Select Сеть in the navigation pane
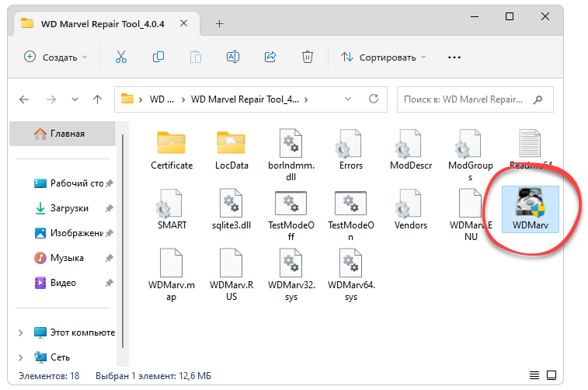588x390 pixels. pyautogui.click(x=52, y=357)
